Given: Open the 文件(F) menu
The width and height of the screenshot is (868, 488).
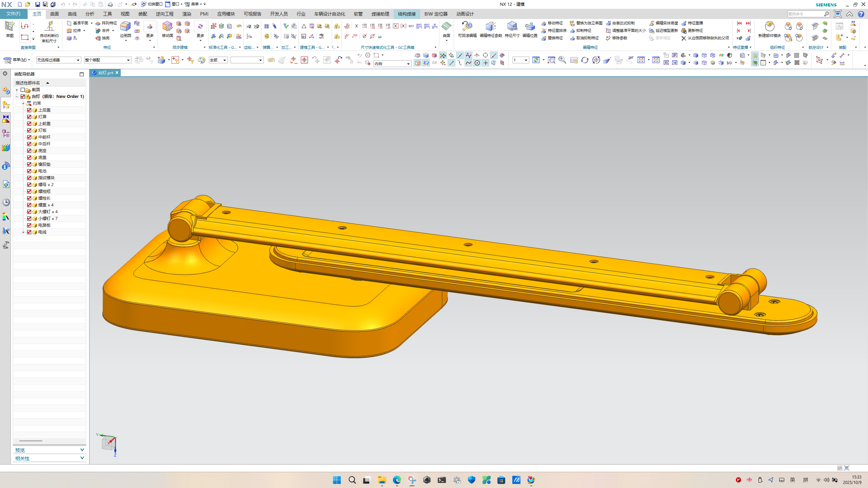Looking at the screenshot, I should coord(14,14).
